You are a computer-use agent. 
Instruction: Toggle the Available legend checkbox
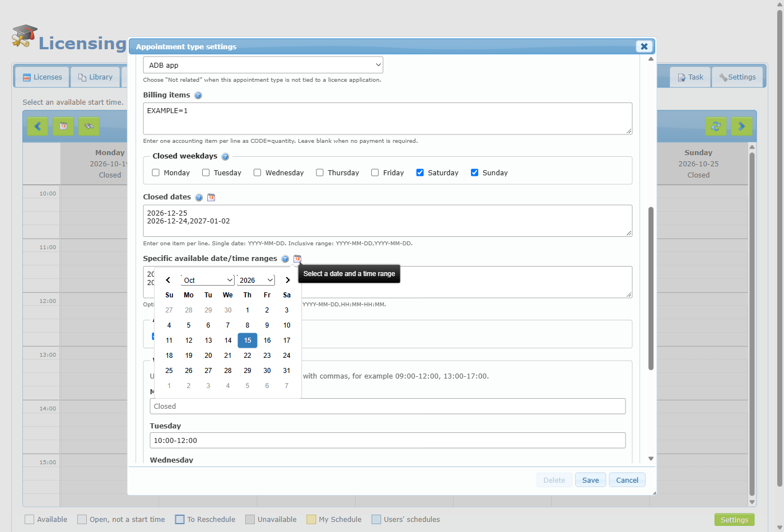tap(30, 520)
